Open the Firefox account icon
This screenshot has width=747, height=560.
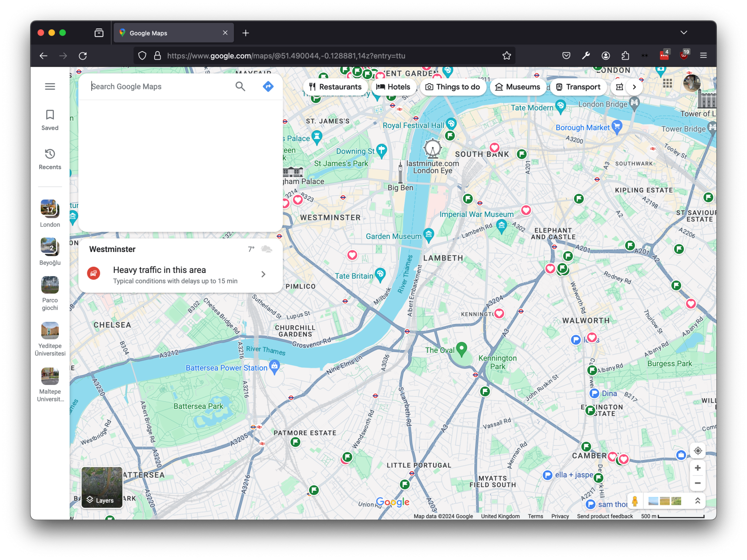pyautogui.click(x=606, y=56)
